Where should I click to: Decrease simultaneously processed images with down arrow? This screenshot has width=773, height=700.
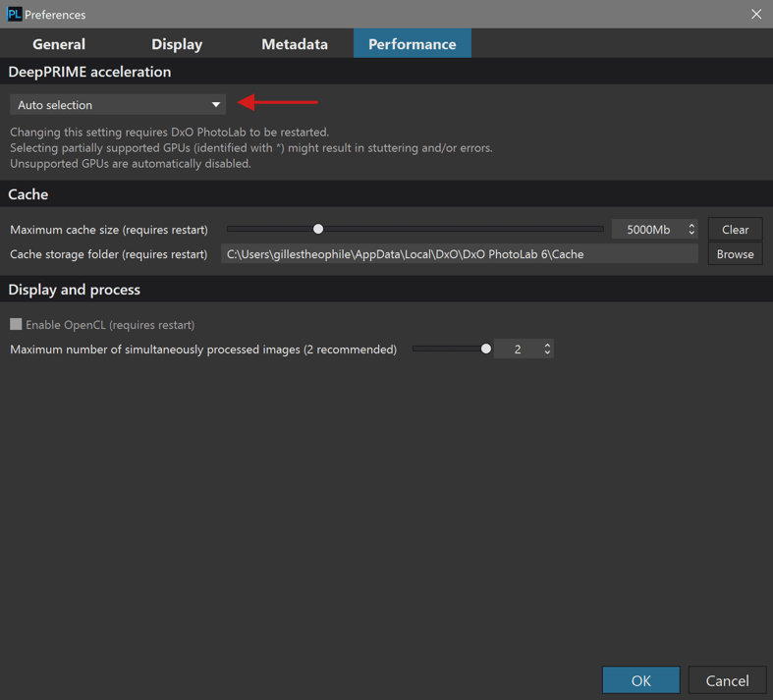tap(547, 353)
